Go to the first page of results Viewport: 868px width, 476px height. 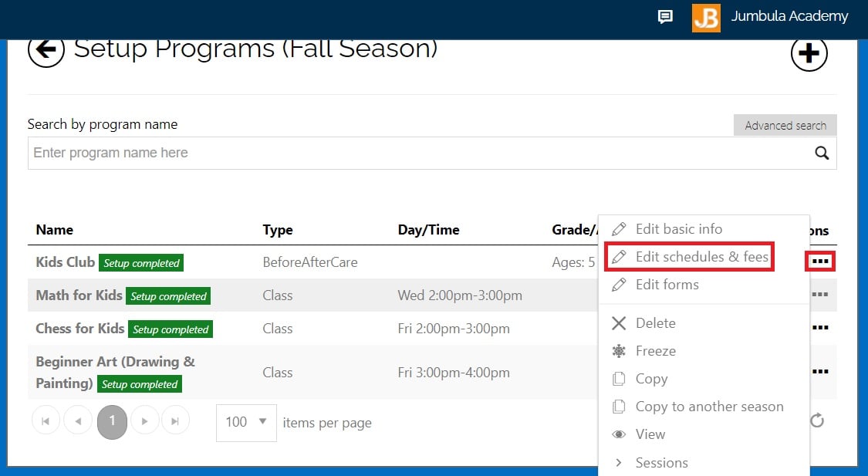pyautogui.click(x=46, y=421)
